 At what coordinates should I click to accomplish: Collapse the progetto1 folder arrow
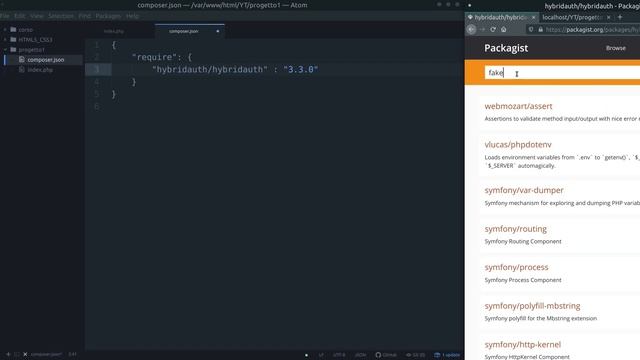5,50
